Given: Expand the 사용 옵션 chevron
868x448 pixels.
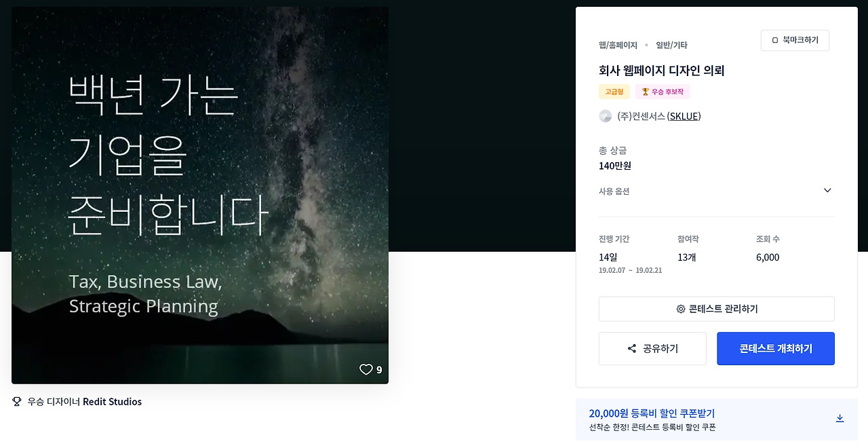Looking at the screenshot, I should click(x=827, y=191).
